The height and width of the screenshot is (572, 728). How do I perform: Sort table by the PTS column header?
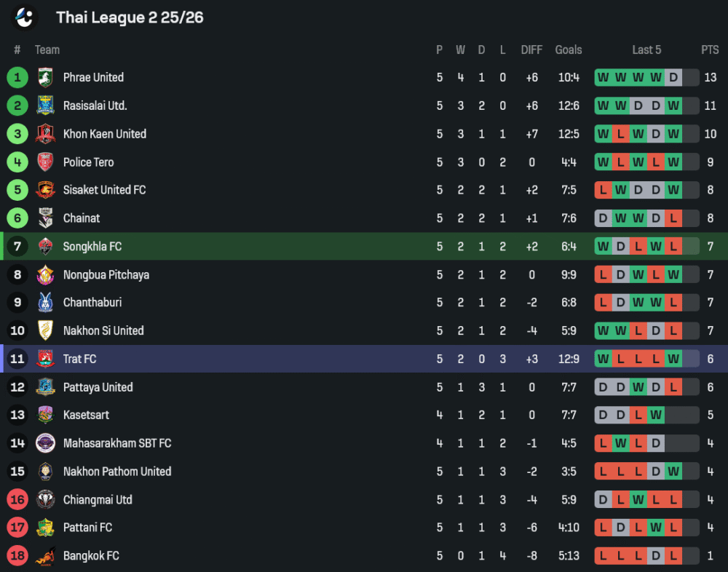tap(710, 49)
